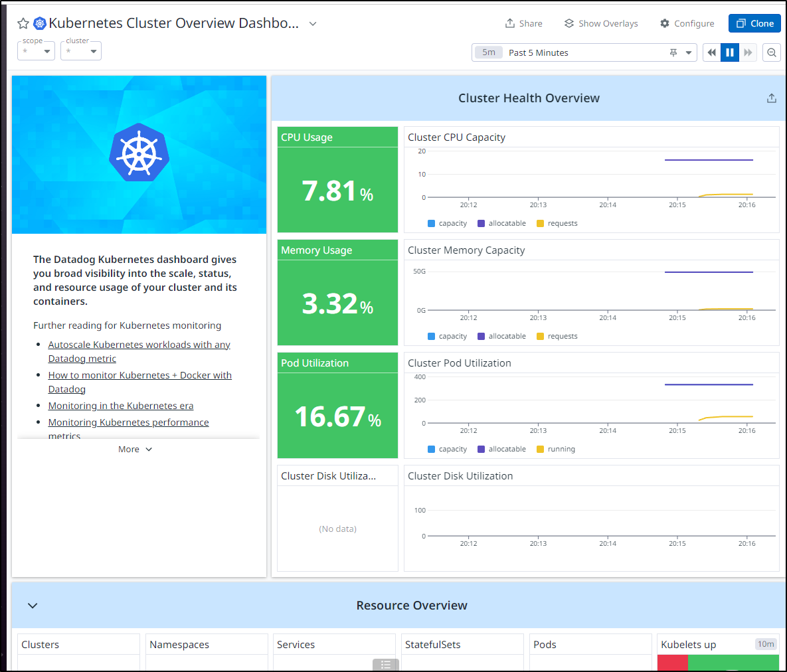Toggle capacity legend in Cluster Pod Utilization
Screen dimensions: 787x672
[447, 449]
